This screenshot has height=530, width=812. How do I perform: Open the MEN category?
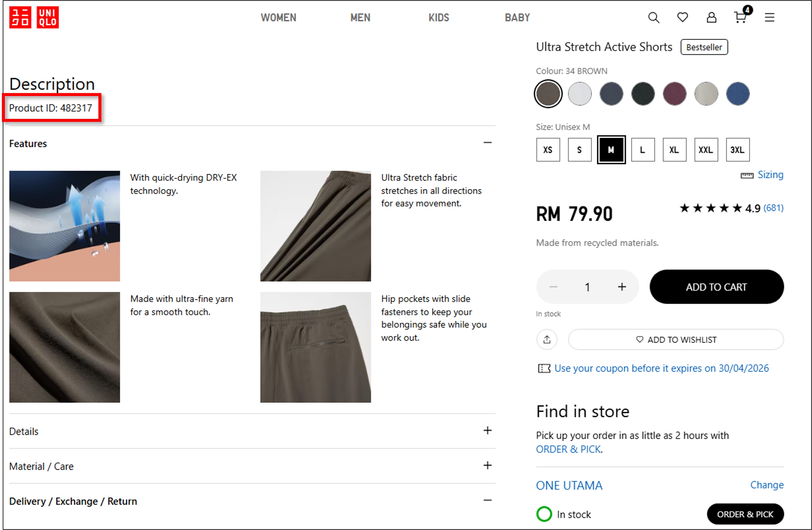[x=360, y=17]
